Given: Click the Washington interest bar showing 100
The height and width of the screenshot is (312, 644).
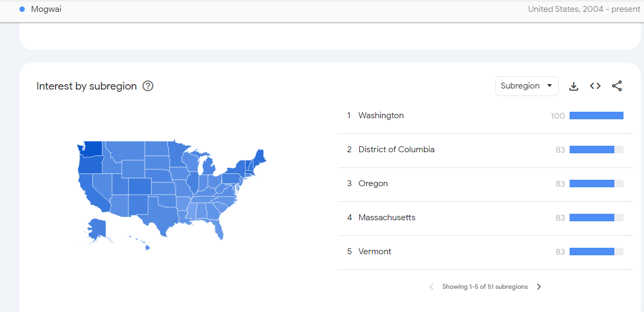Looking at the screenshot, I should click(596, 116).
